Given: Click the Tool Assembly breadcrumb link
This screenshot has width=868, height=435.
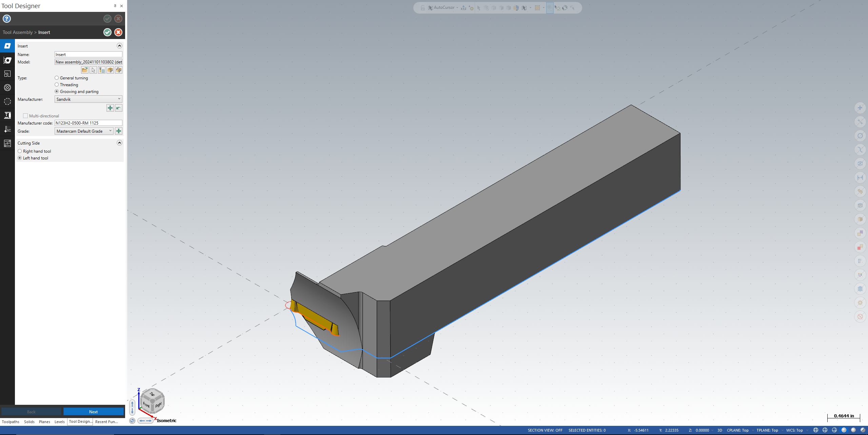Looking at the screenshot, I should [18, 32].
